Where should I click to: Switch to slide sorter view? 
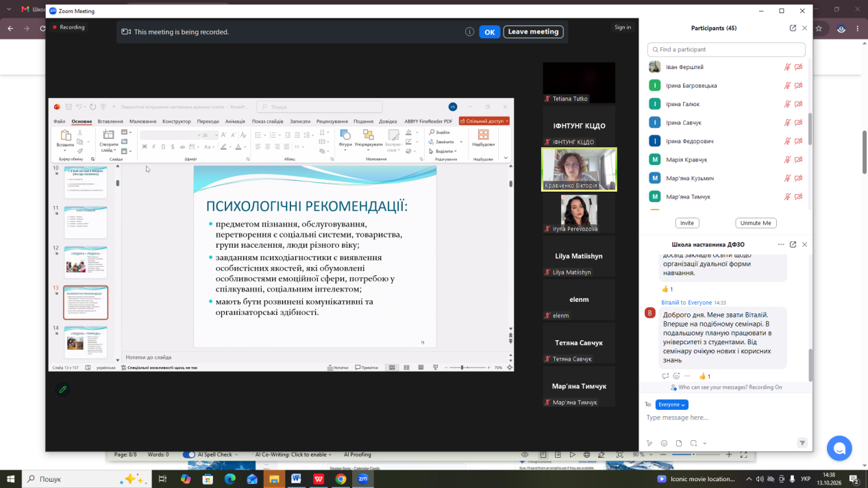pyautogui.click(x=407, y=368)
